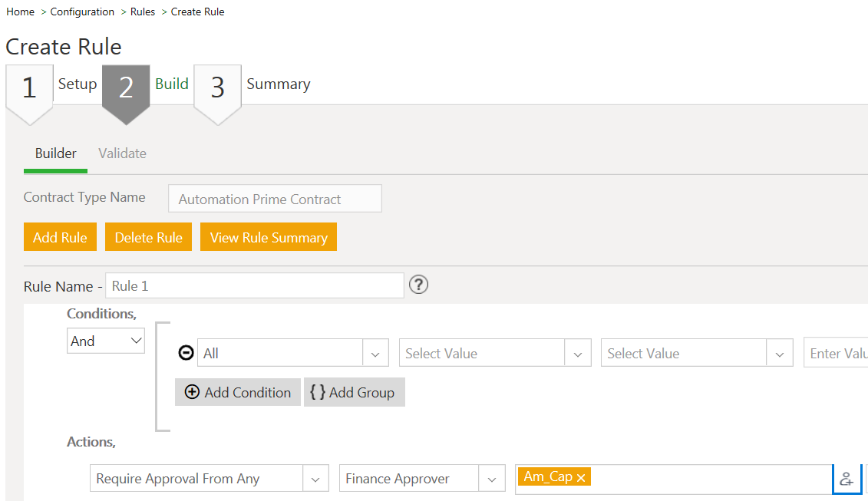
Task: Click the add user icon
Action: click(x=847, y=479)
